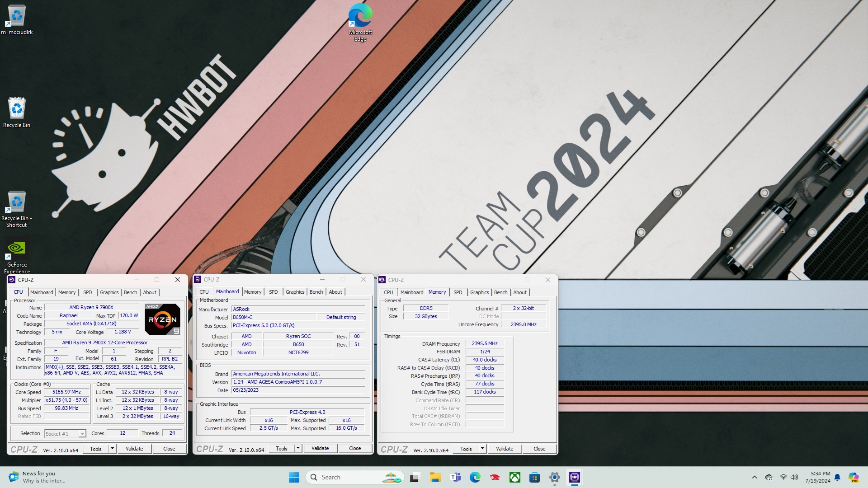This screenshot has width=868, height=488.
Task: Open Settings gear in taskbar
Action: [x=555, y=477]
